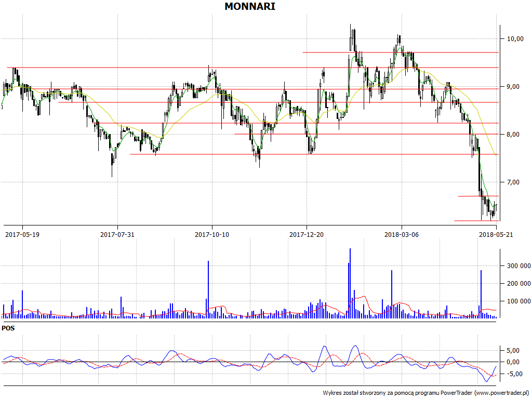The height and width of the screenshot is (399, 532).
Task: Click the 300 000 volume axis label
Action: click(x=519, y=265)
